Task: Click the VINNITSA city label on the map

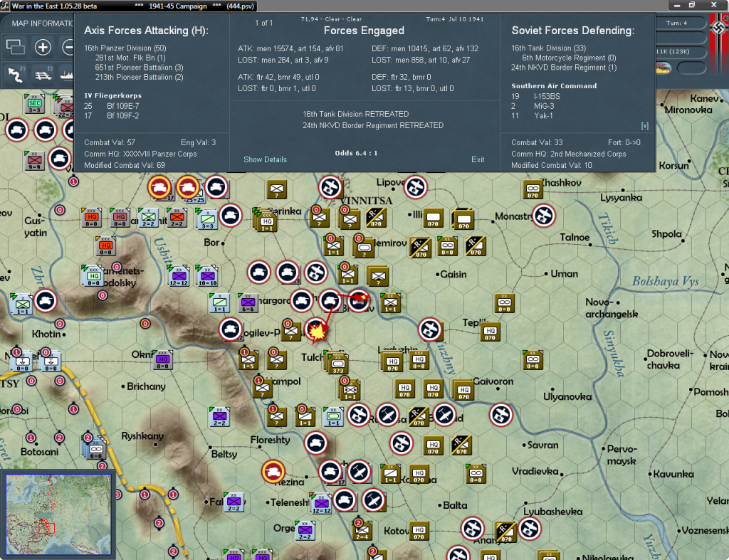Action: 367,201
